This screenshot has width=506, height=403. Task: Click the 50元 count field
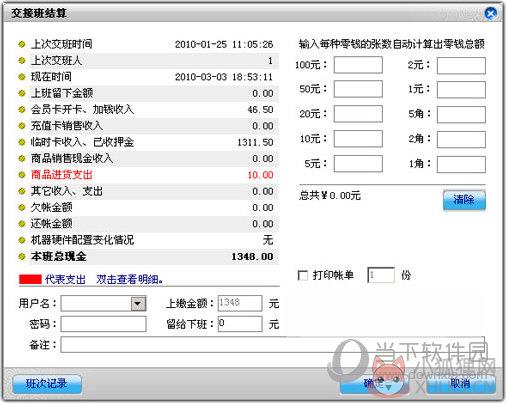(x=358, y=89)
